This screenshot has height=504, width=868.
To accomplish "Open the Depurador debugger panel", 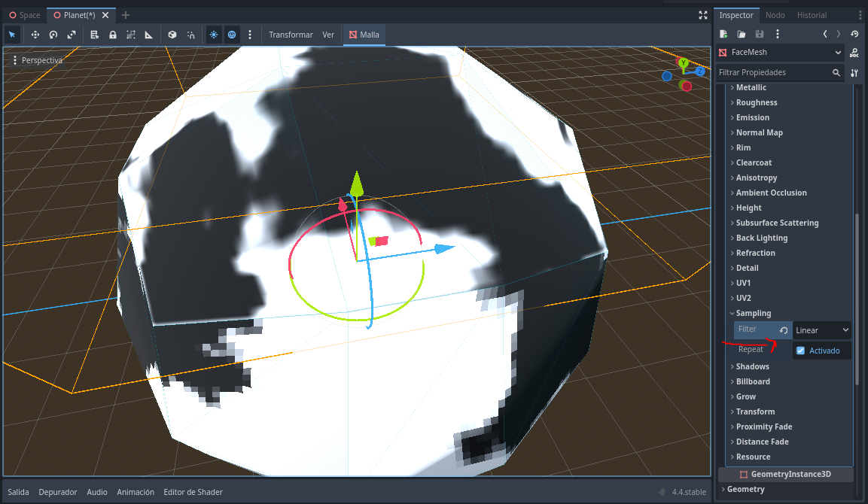I will coord(57,492).
